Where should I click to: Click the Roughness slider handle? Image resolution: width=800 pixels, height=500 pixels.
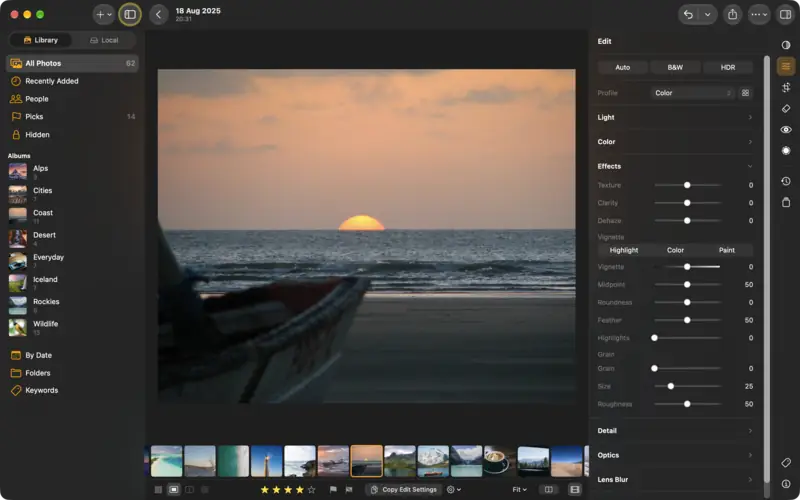687,404
